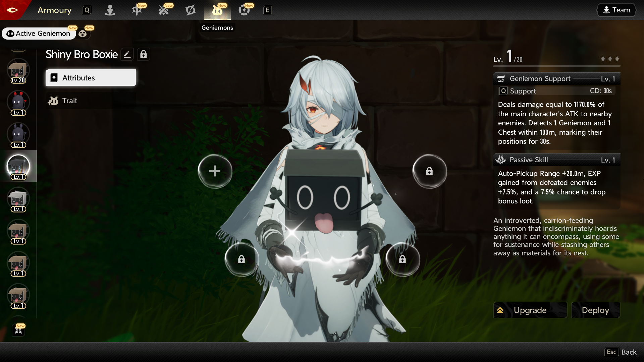Image resolution: width=644 pixels, height=362 pixels.
Task: Click the locked bubble slot at upper right
Action: pyautogui.click(x=429, y=171)
